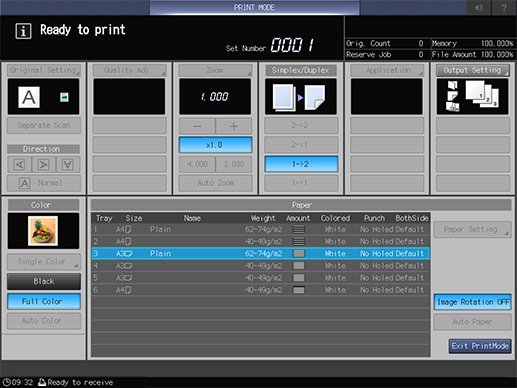This screenshot has height=388, width=517.
Task: Open Quality Adj. menu
Action: [x=129, y=70]
